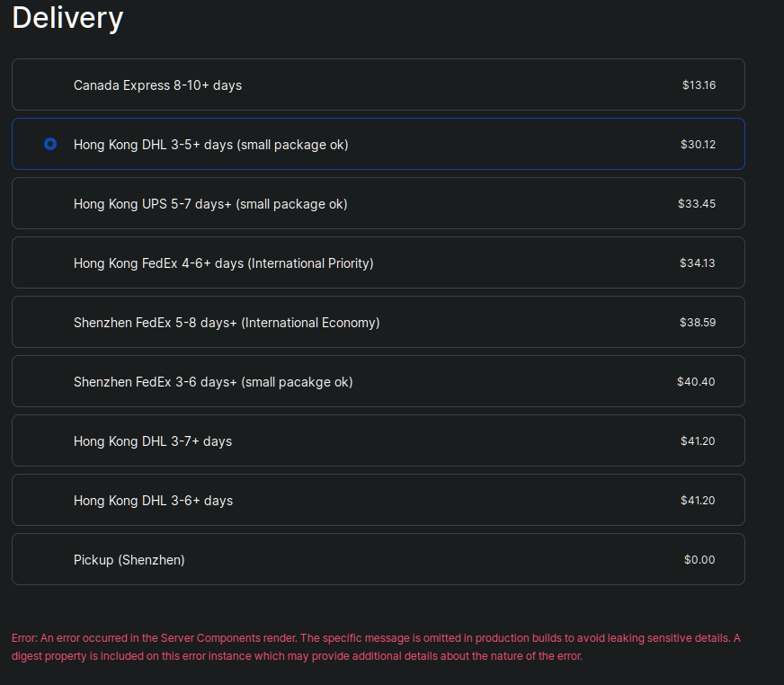
Task: Click the red Server Components error message
Action: click(376, 647)
